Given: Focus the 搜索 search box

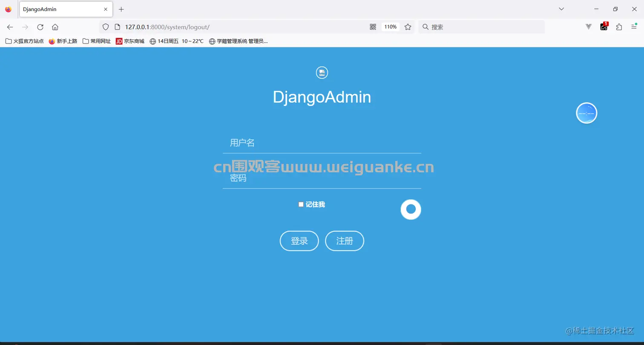Looking at the screenshot, I should point(482,27).
